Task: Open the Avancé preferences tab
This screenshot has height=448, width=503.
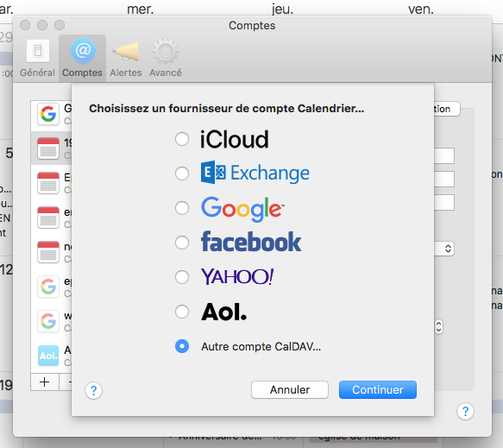Action: click(165, 58)
